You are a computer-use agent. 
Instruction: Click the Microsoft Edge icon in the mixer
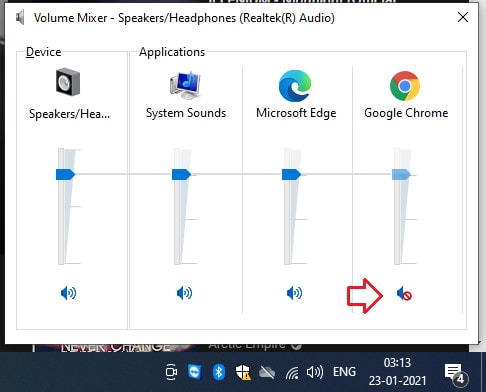coord(295,86)
